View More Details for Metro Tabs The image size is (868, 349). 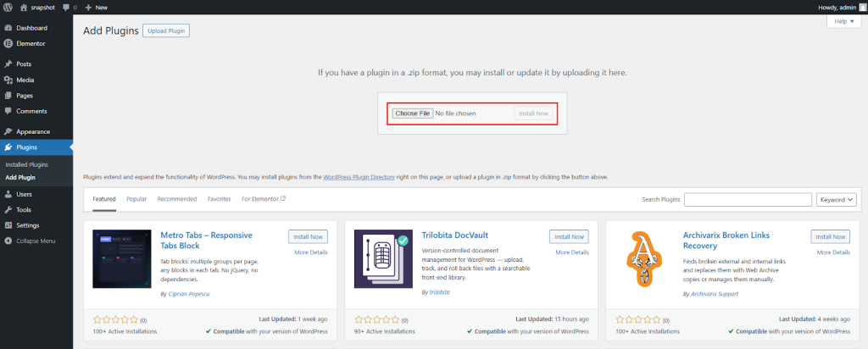tap(310, 252)
